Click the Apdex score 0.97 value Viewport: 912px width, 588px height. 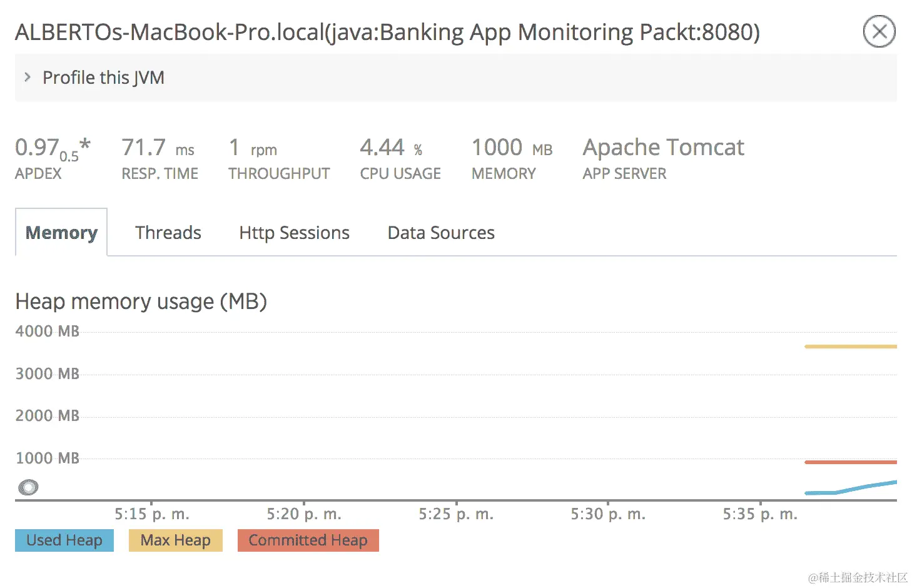(x=38, y=148)
